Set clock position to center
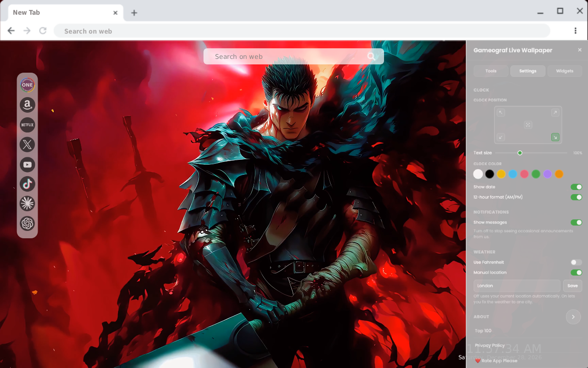Viewport: 588px width, 368px height. point(528,125)
